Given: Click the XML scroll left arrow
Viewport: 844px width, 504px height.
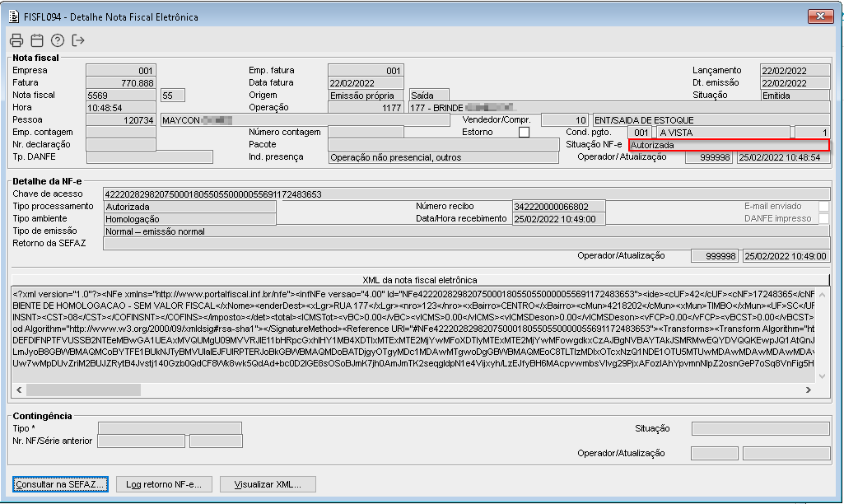Looking at the screenshot, I should (19, 390).
